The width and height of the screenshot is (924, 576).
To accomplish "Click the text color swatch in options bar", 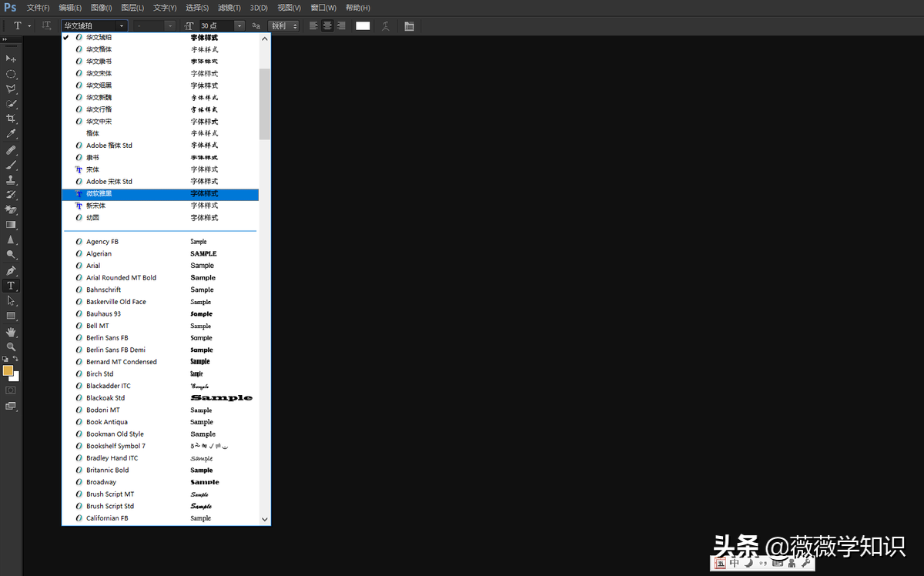I will 363,25.
